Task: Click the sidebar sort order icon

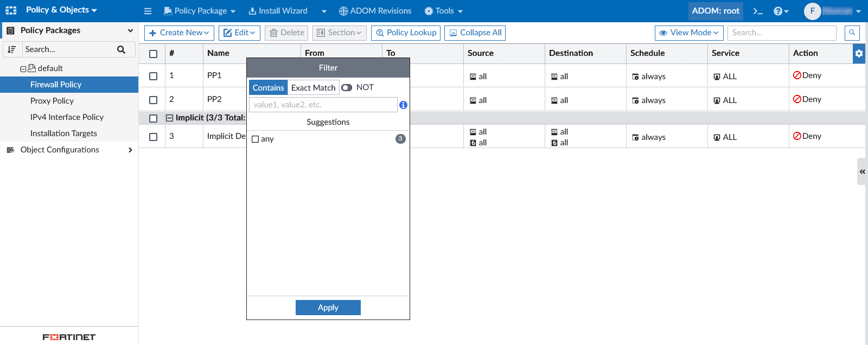Action: [12, 49]
